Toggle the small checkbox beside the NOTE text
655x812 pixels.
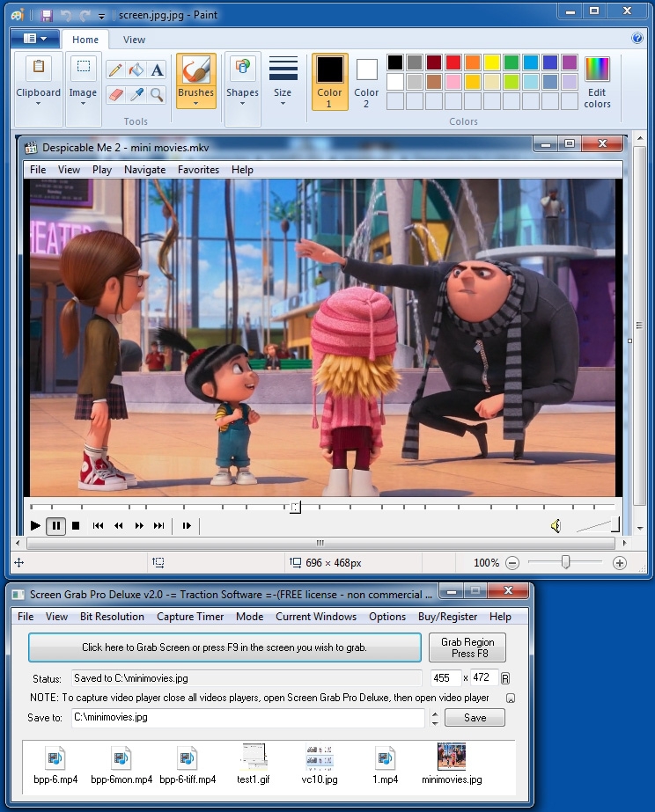pos(511,699)
